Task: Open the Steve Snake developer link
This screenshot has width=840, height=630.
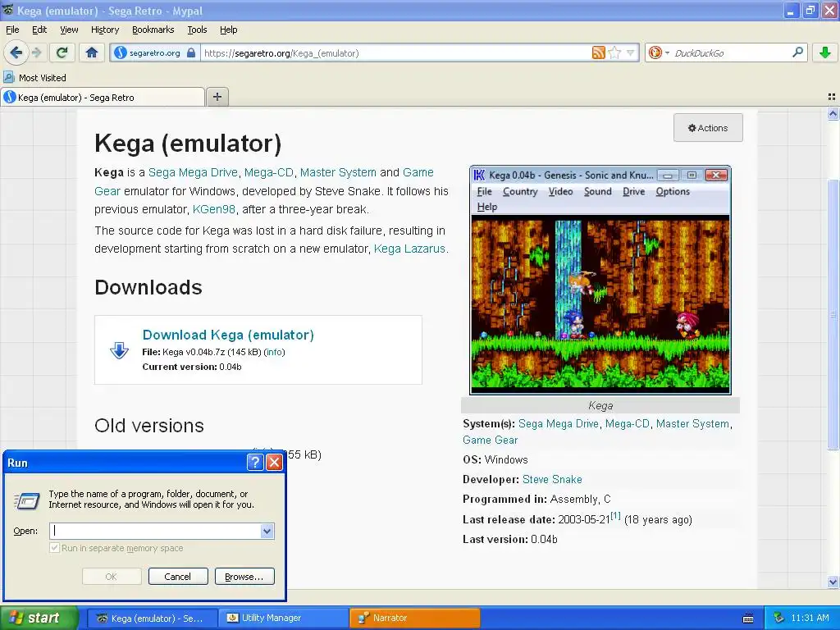Action: 552,479
